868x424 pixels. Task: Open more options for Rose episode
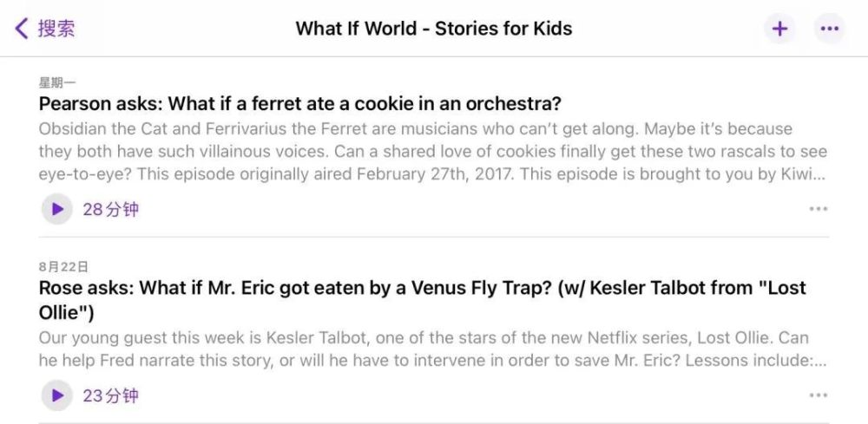818,395
